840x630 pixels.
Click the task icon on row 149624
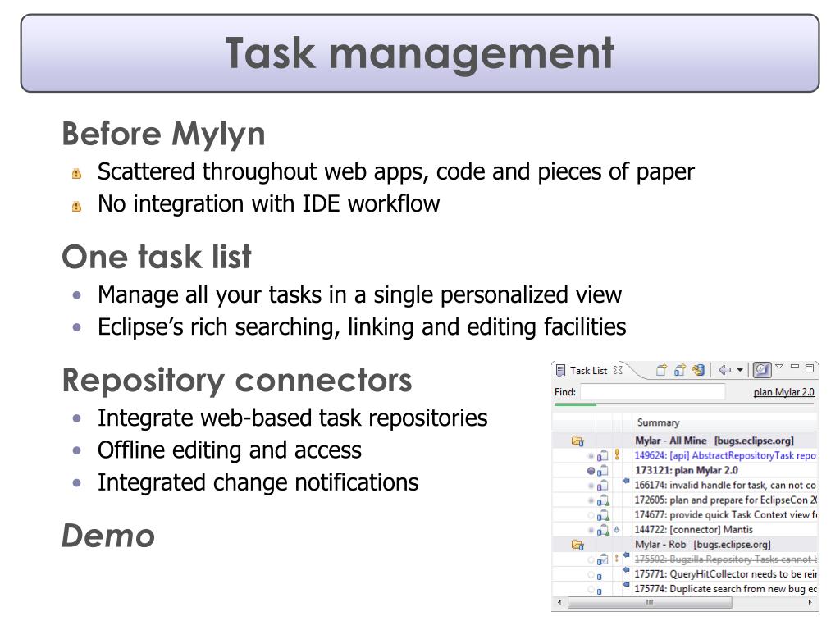coord(603,456)
